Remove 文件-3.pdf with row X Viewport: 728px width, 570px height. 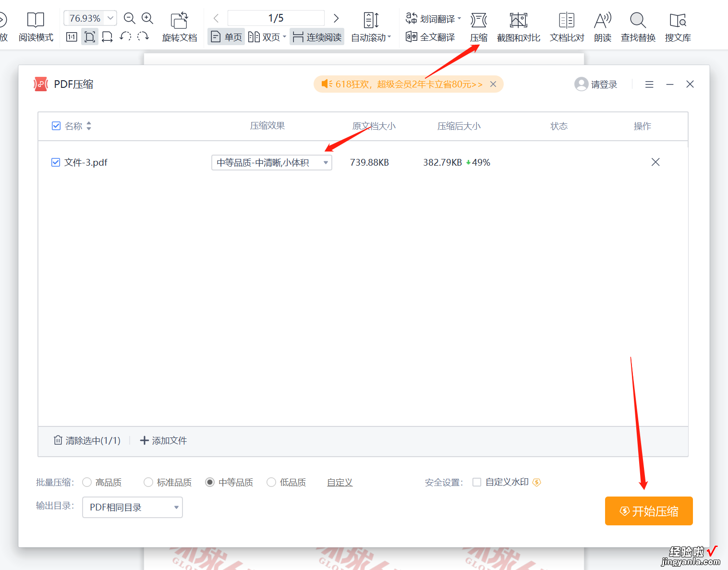655,162
